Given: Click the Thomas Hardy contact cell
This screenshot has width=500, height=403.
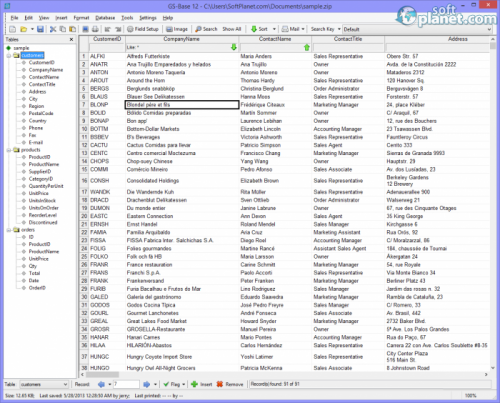Looking at the screenshot, I should pos(275,80).
